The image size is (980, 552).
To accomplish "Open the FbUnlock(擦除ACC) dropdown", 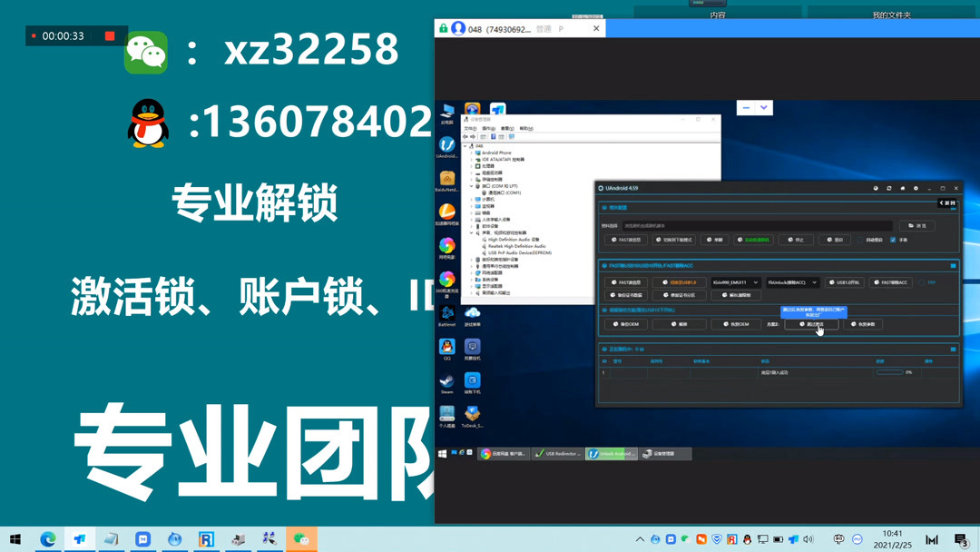I will click(x=815, y=283).
